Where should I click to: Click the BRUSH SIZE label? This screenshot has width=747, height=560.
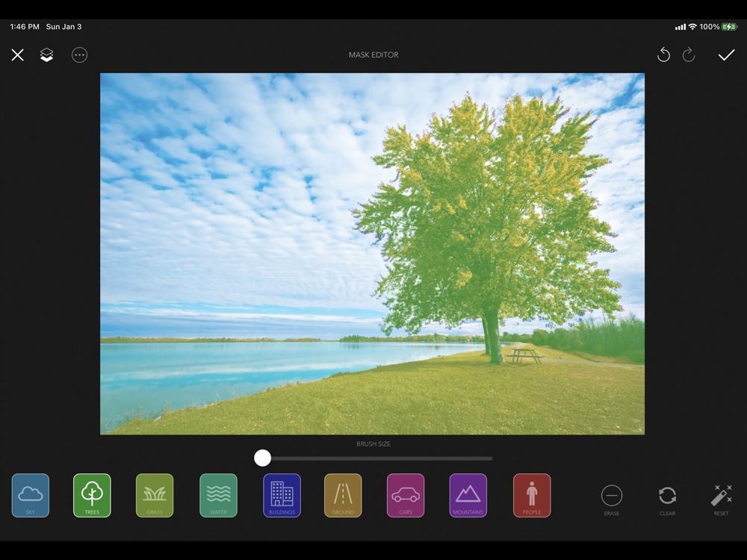pyautogui.click(x=373, y=444)
